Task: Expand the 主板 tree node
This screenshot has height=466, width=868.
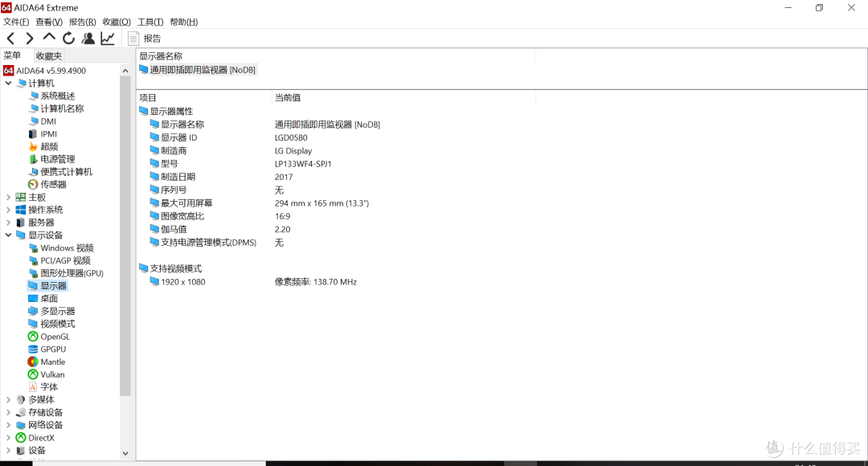Action: 8,197
